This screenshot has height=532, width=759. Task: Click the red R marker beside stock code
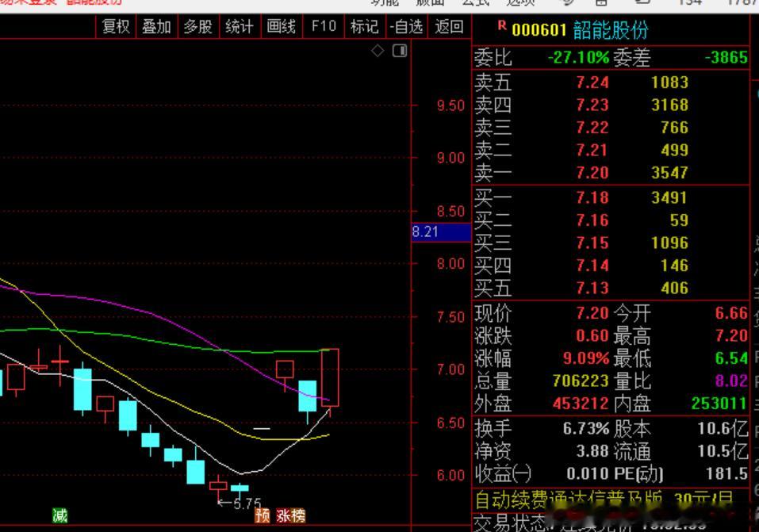502,26
